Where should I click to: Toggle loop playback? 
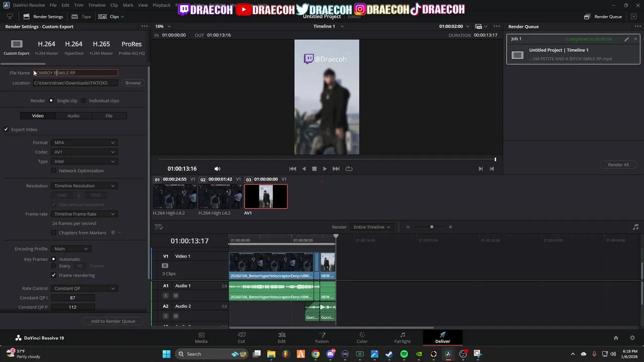coord(349,169)
